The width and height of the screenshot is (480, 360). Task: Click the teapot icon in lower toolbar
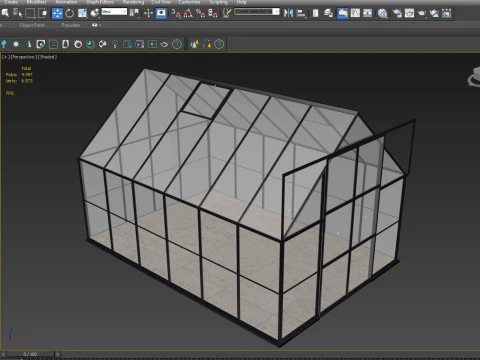coord(164,44)
